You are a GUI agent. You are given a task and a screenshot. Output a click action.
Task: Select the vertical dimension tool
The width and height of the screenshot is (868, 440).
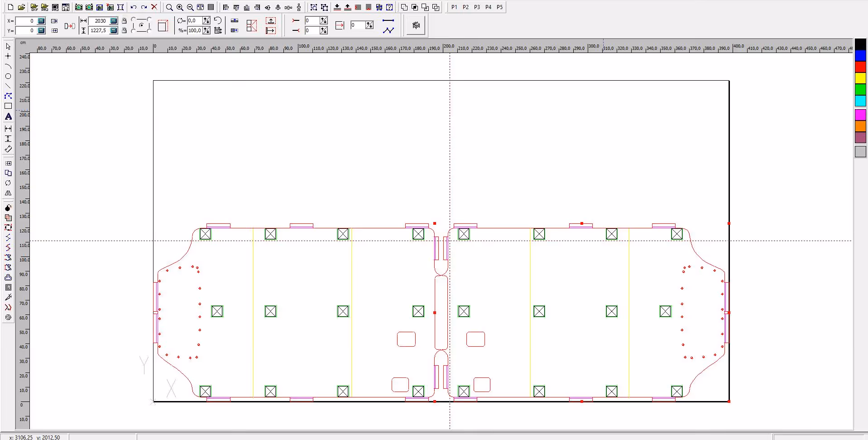click(8, 139)
